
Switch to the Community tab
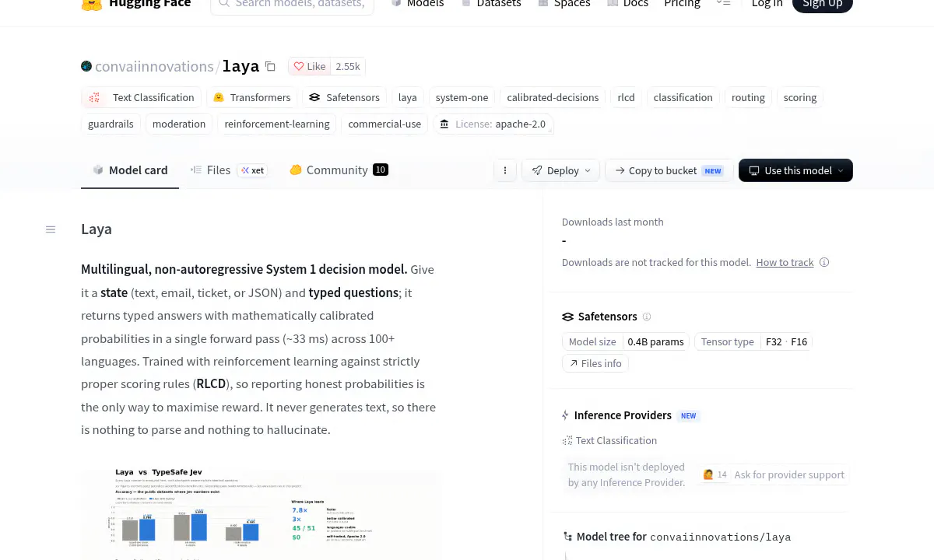[x=339, y=170]
